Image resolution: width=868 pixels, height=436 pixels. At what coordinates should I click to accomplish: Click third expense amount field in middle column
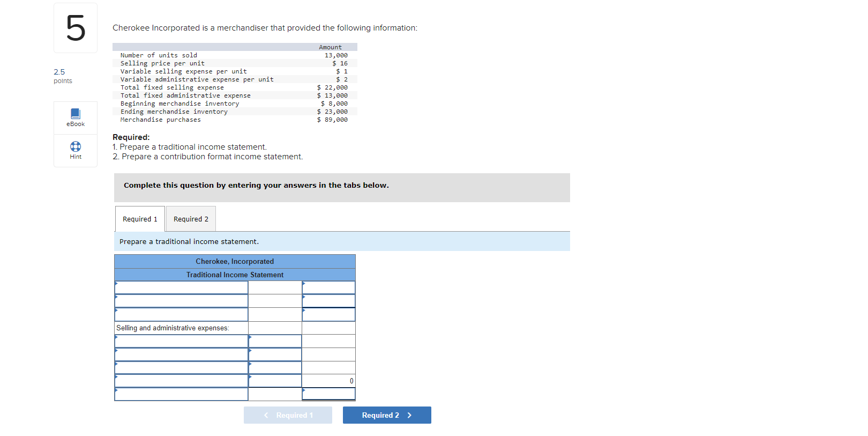275,367
